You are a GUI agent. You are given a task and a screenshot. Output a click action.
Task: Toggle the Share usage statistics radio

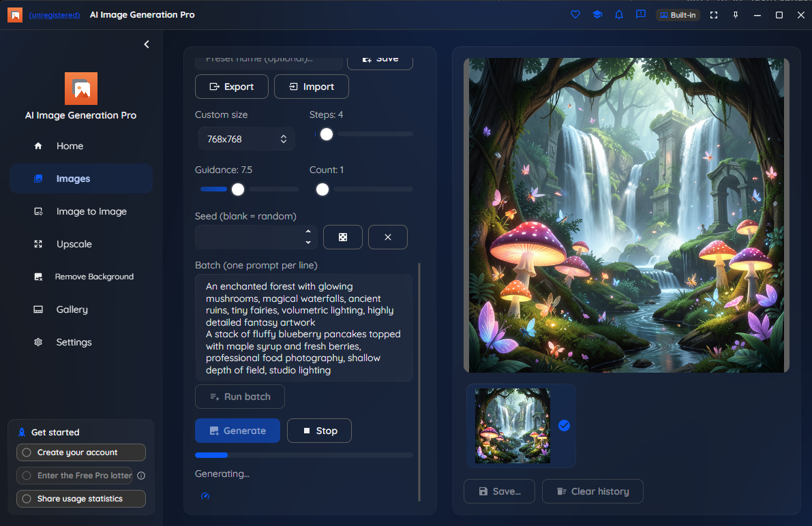[27, 499]
